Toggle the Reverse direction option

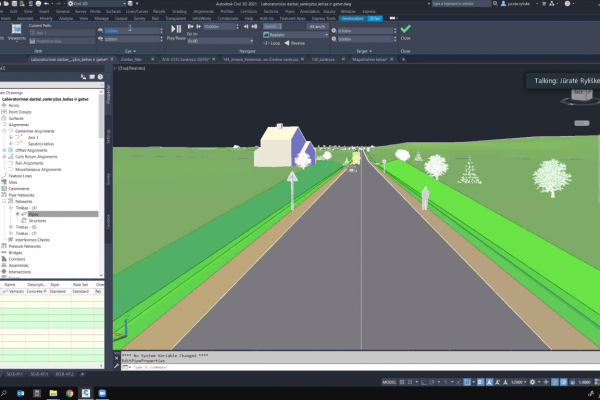click(295, 43)
